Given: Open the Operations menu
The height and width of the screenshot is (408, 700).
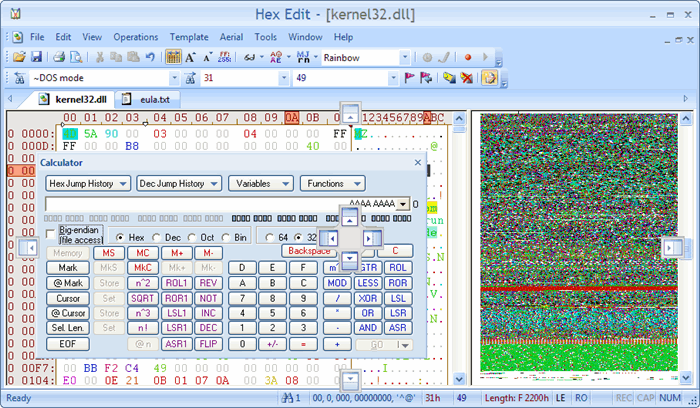Looking at the screenshot, I should [x=136, y=37].
